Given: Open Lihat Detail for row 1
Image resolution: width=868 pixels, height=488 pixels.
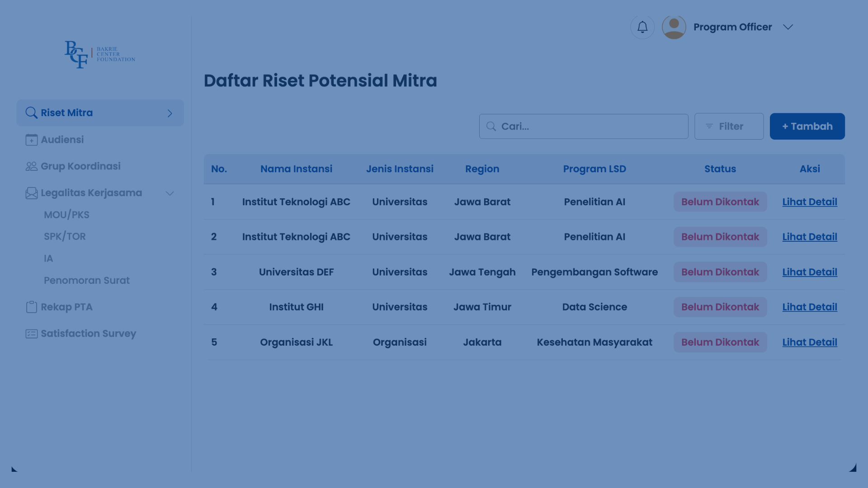Looking at the screenshot, I should [810, 202].
